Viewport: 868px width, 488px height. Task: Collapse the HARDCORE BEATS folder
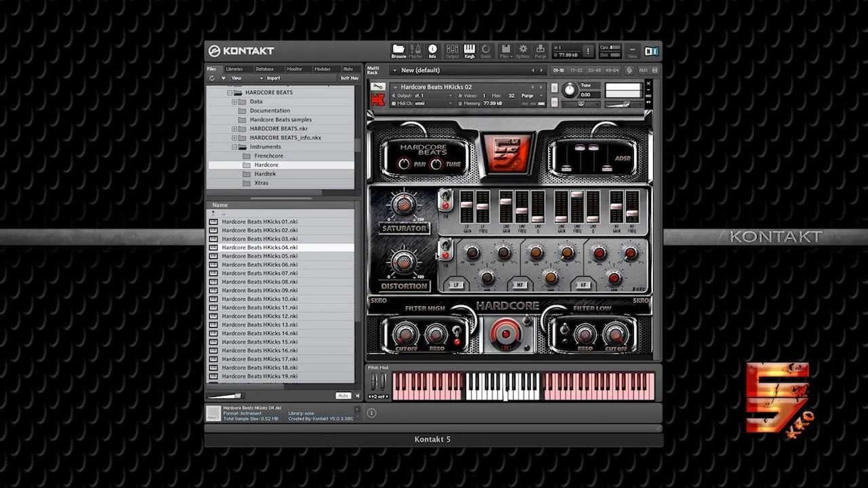click(231, 92)
